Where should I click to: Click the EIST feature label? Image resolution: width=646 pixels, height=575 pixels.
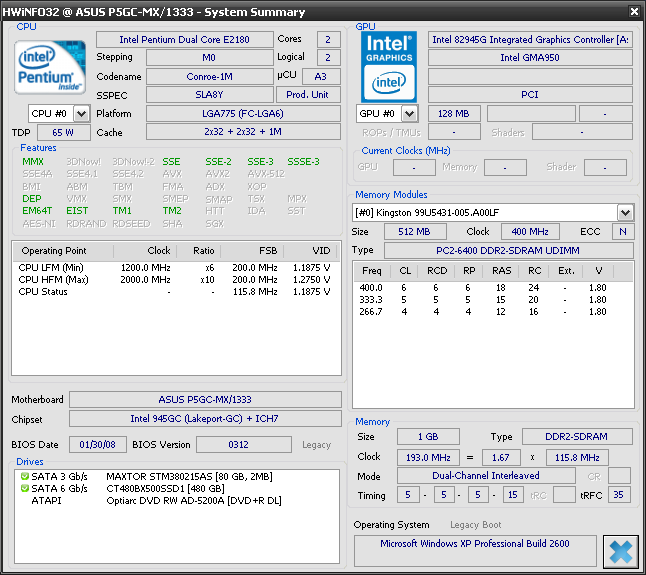(x=77, y=211)
